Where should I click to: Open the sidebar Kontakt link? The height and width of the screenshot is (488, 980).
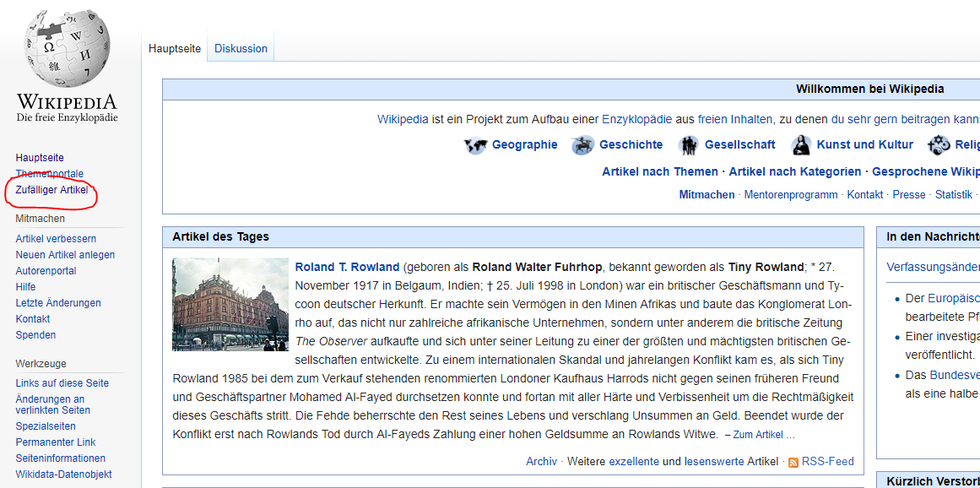(x=33, y=318)
